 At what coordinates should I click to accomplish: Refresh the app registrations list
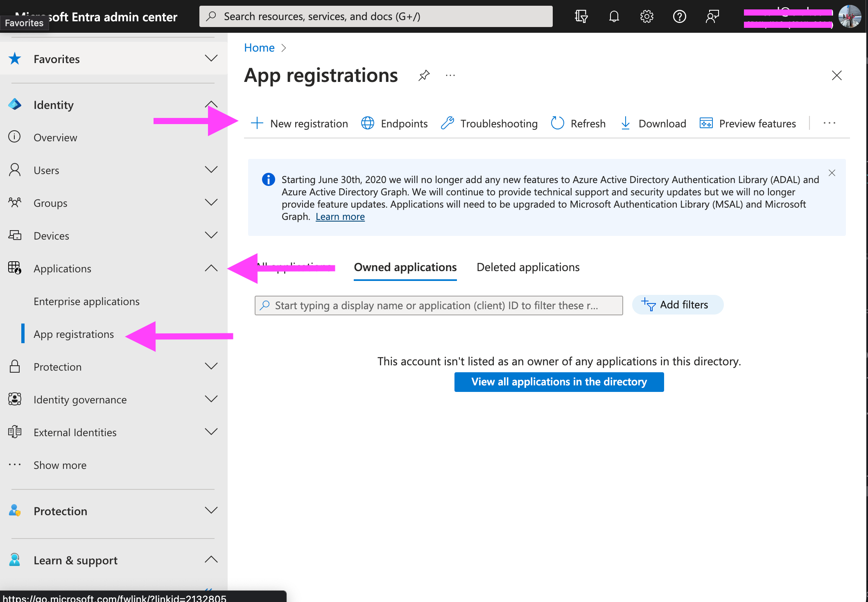pyautogui.click(x=578, y=123)
